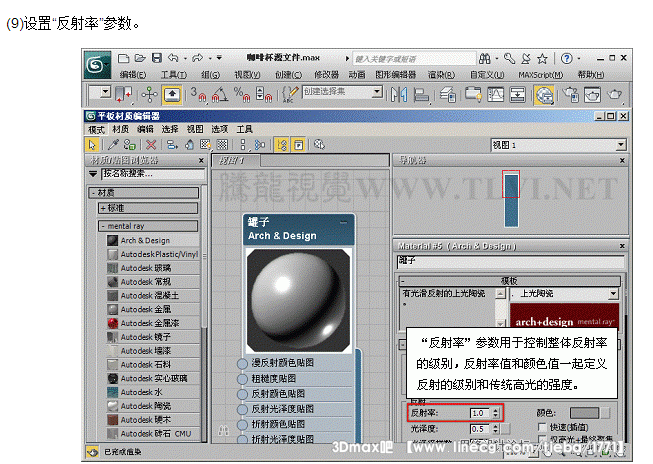This screenshot has width=653, height=464.
Task: Open the 选项 menu in material editor
Action: (219, 129)
